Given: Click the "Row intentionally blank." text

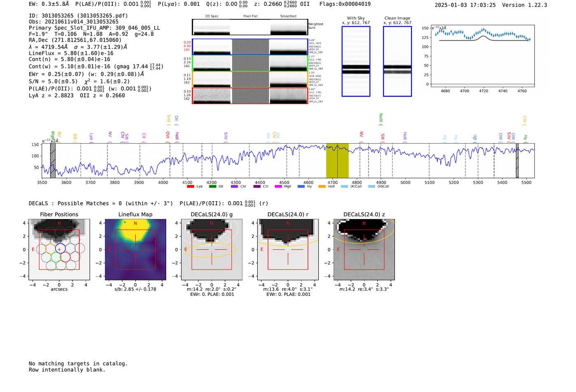Looking at the screenshot, I should (67, 370).
